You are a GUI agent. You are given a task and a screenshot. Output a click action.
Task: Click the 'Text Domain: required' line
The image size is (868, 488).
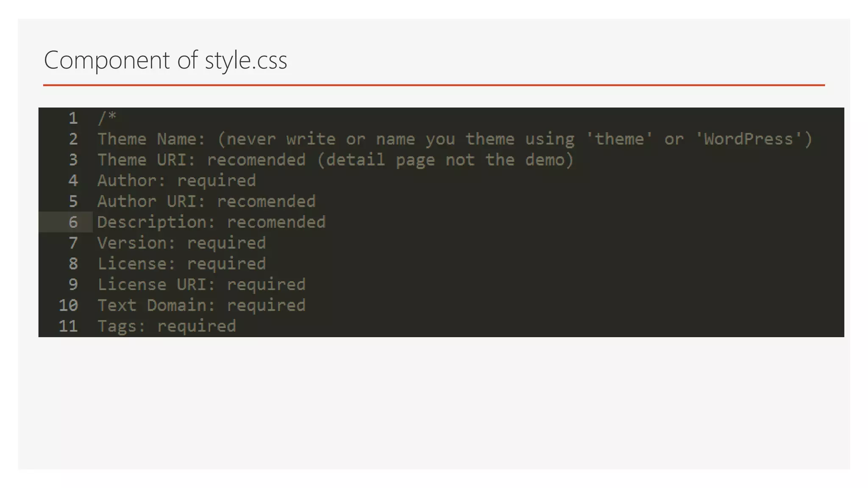click(201, 305)
